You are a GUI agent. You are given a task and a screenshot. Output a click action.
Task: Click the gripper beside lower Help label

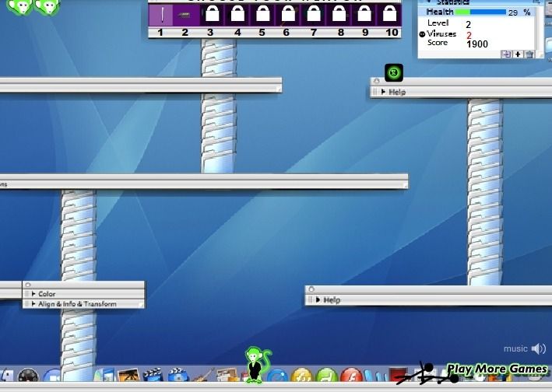click(x=310, y=300)
